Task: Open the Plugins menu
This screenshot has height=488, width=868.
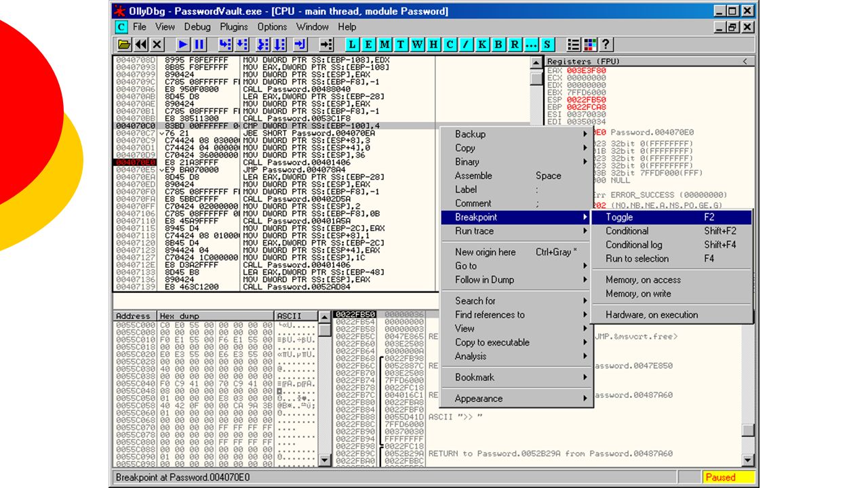Action: 234,27
